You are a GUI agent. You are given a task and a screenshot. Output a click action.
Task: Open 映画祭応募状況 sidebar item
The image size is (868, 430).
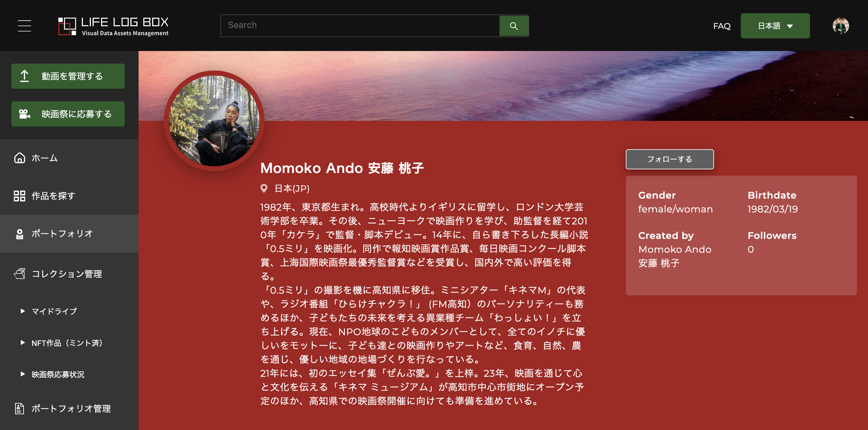point(58,374)
